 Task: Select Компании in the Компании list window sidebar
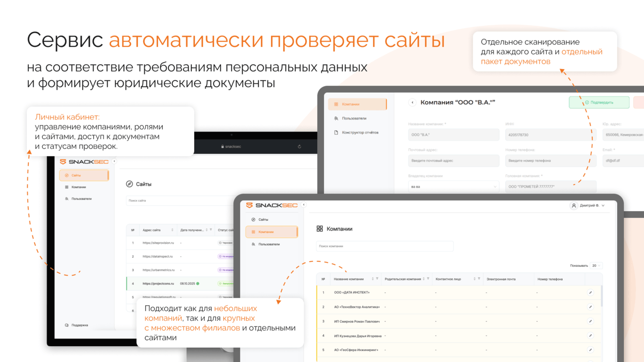pyautogui.click(x=272, y=232)
